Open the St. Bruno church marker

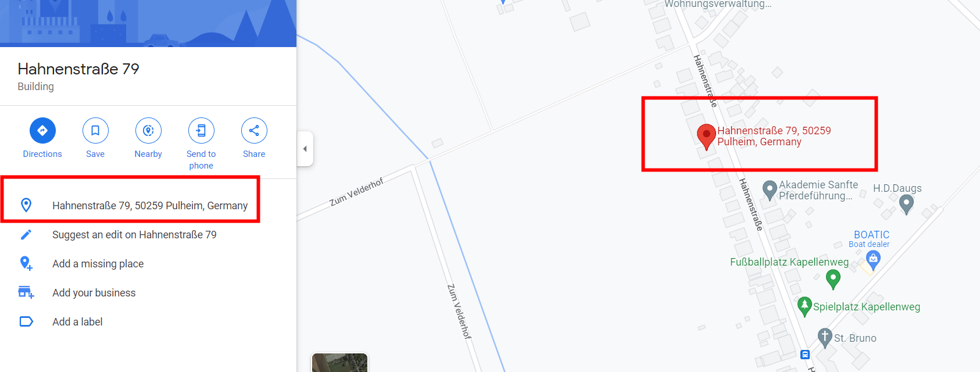[825, 337]
